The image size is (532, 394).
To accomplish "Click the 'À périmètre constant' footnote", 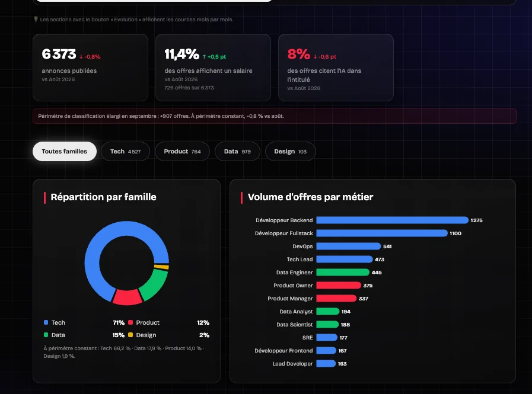I will coord(124,352).
